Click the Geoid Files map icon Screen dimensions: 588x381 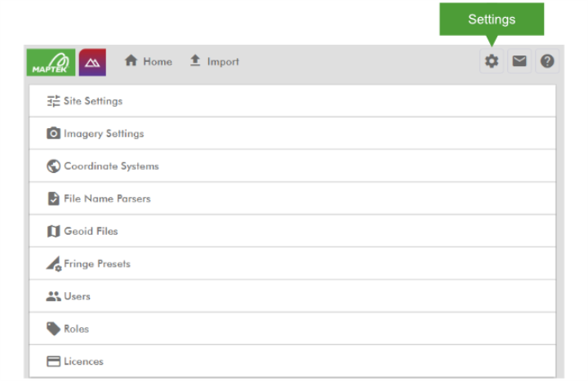click(x=54, y=232)
